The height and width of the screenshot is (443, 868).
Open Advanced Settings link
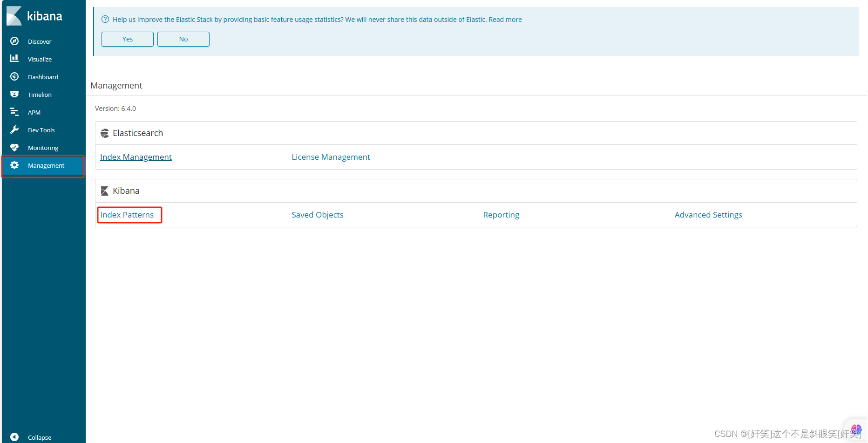click(x=708, y=215)
